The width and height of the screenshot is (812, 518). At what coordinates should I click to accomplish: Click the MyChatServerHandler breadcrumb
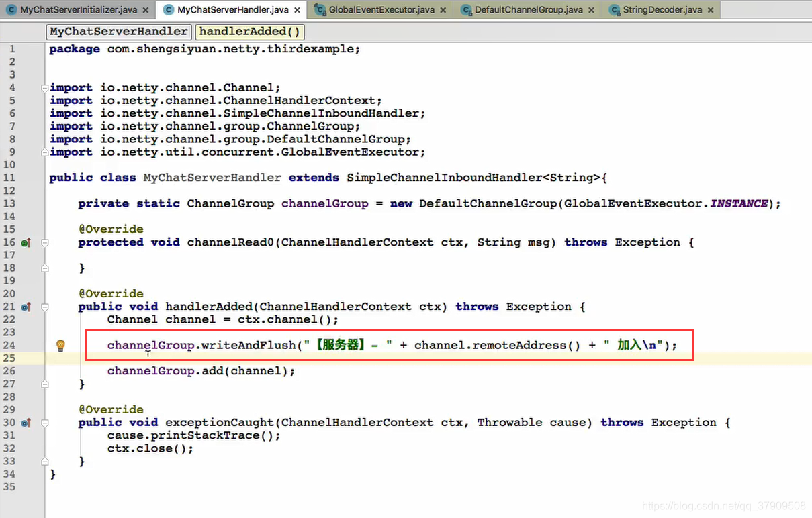(x=119, y=32)
